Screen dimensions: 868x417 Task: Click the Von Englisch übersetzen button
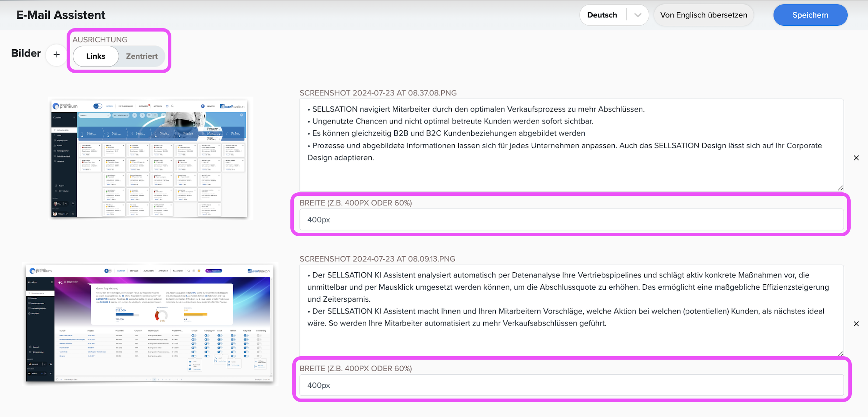pyautogui.click(x=704, y=15)
